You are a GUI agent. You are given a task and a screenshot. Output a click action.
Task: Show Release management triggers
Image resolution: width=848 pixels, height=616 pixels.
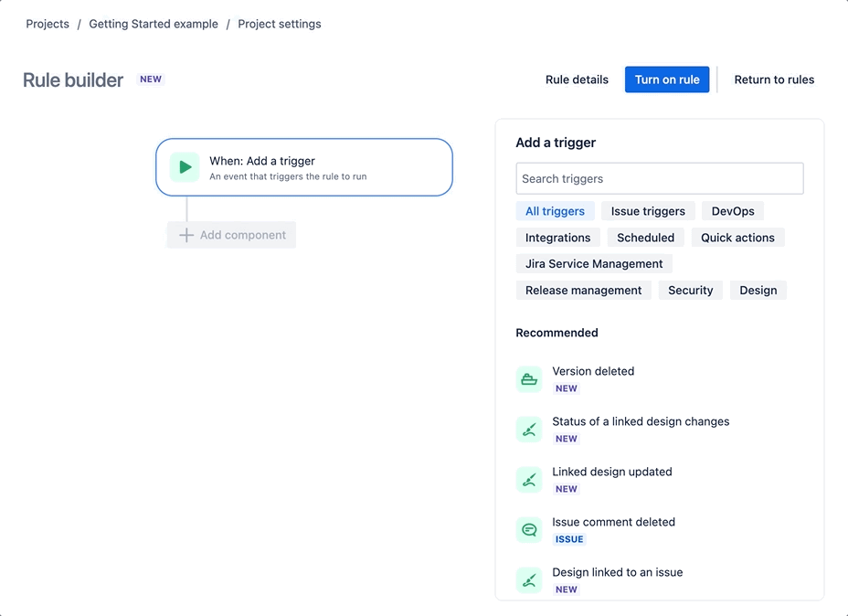pyautogui.click(x=584, y=291)
